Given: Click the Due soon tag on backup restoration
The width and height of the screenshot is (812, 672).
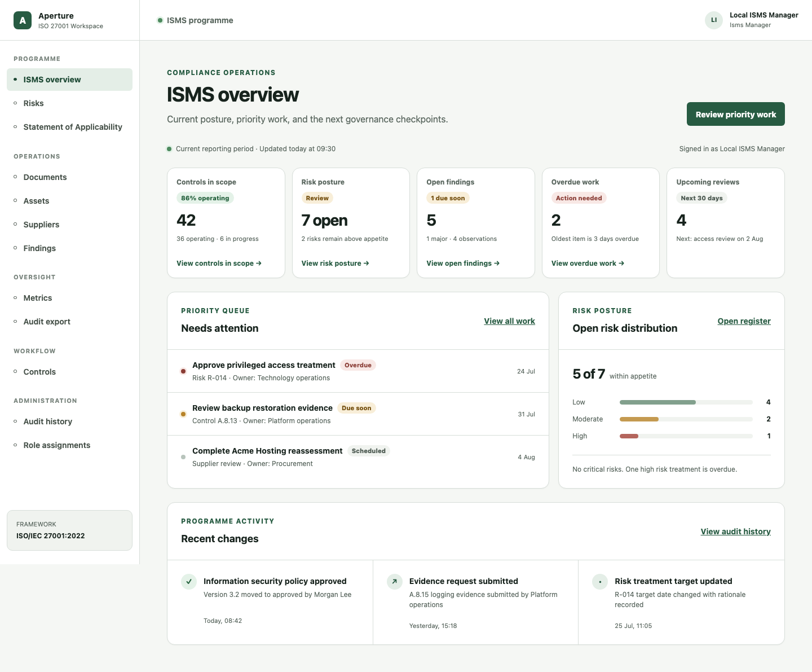Looking at the screenshot, I should coord(356,408).
